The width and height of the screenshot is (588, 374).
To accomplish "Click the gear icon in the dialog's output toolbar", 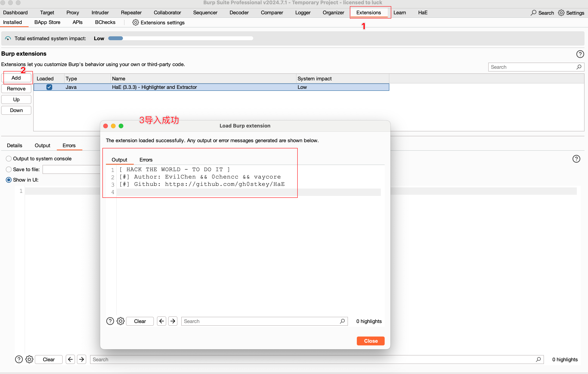I will tap(120, 321).
